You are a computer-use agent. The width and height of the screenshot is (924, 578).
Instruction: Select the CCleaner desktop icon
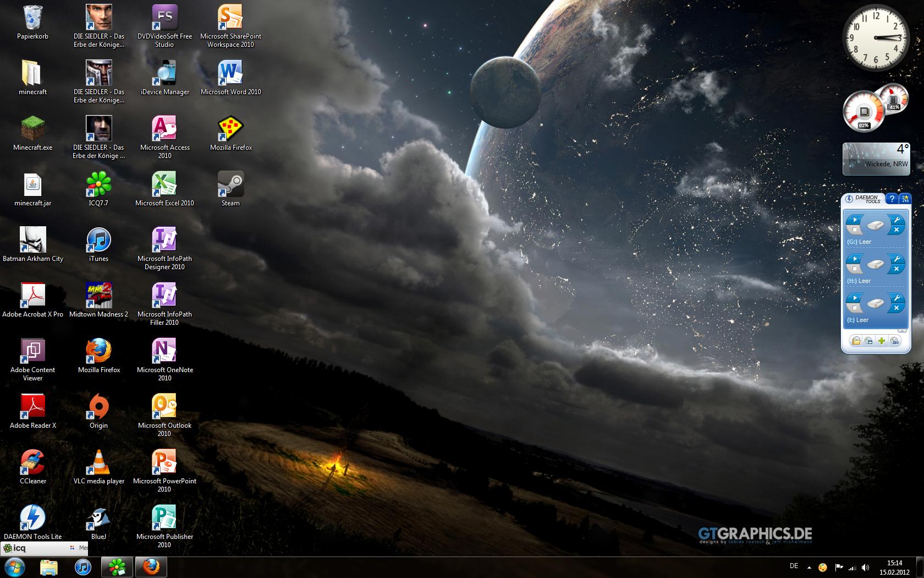point(32,462)
